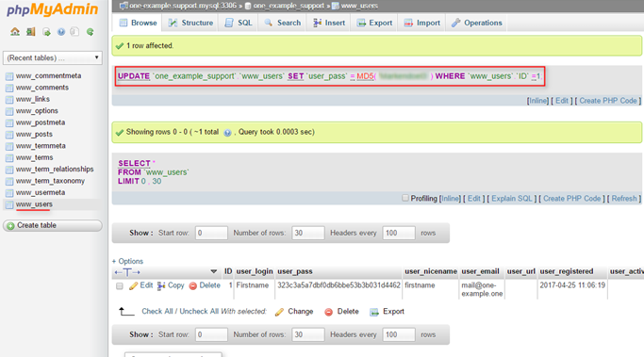Click the www_links table icon

[x=9, y=99]
